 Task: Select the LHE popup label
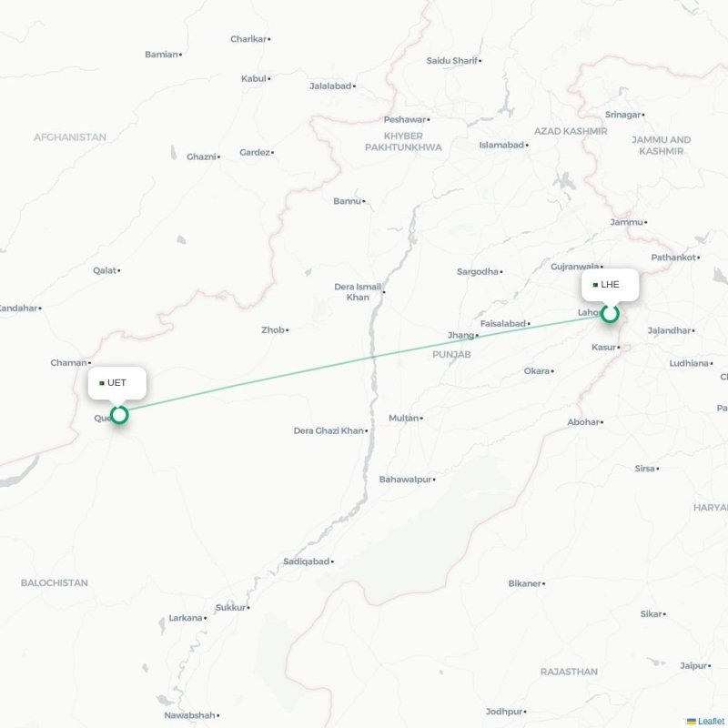coord(610,284)
